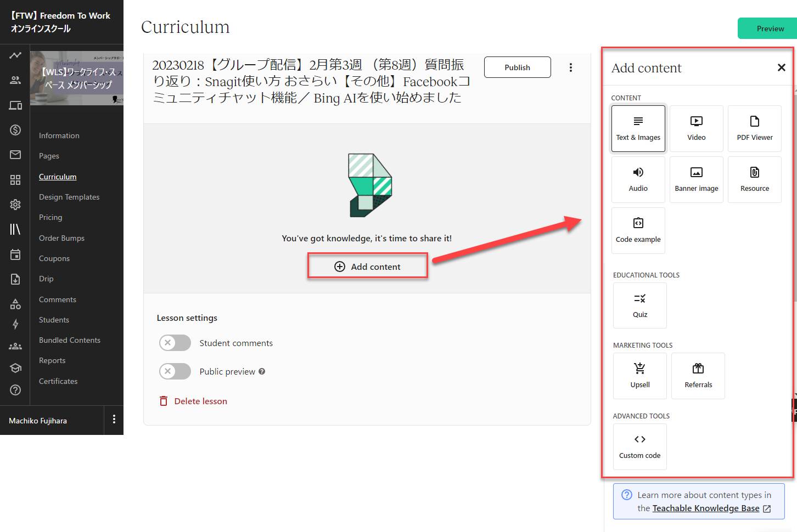Click Delete lesson link
The width and height of the screenshot is (797, 532).
point(193,401)
